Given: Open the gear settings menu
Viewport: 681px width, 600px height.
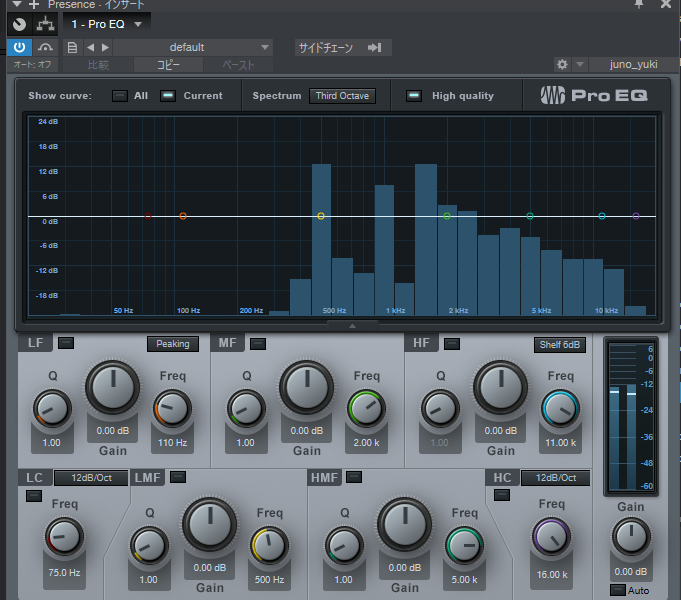Looking at the screenshot, I should click(562, 65).
